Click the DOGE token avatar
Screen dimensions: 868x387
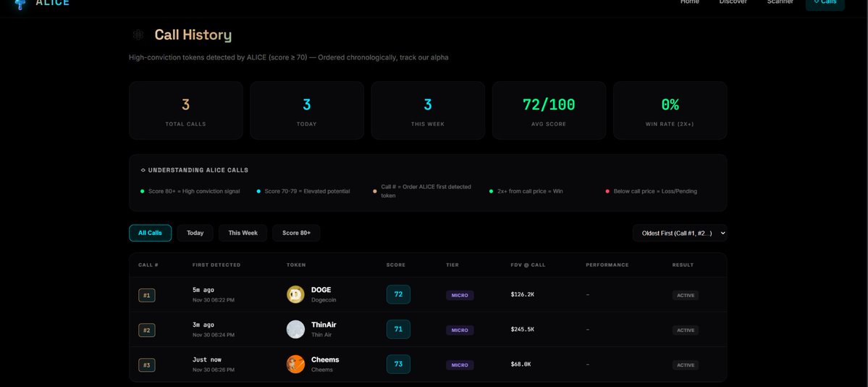295,294
